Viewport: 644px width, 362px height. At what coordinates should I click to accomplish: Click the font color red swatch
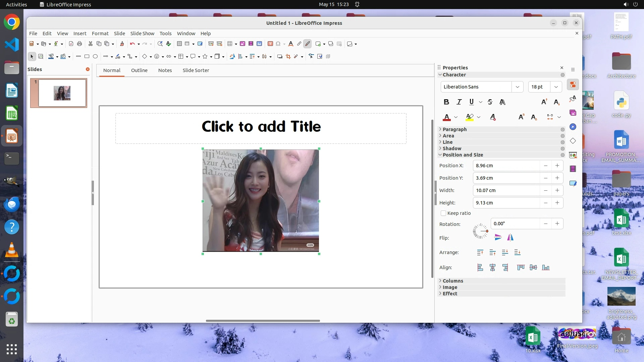tap(446, 117)
